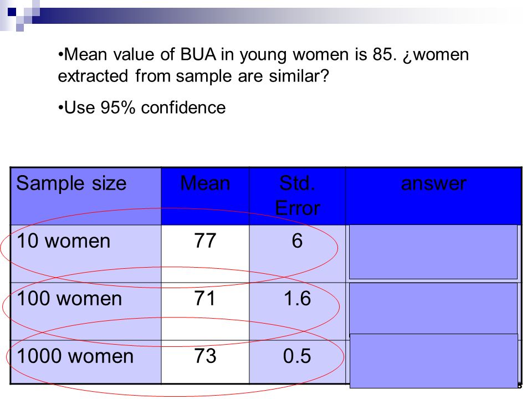The image size is (532, 399).
Task: Click the 'answer' column header
Action: 433,196
